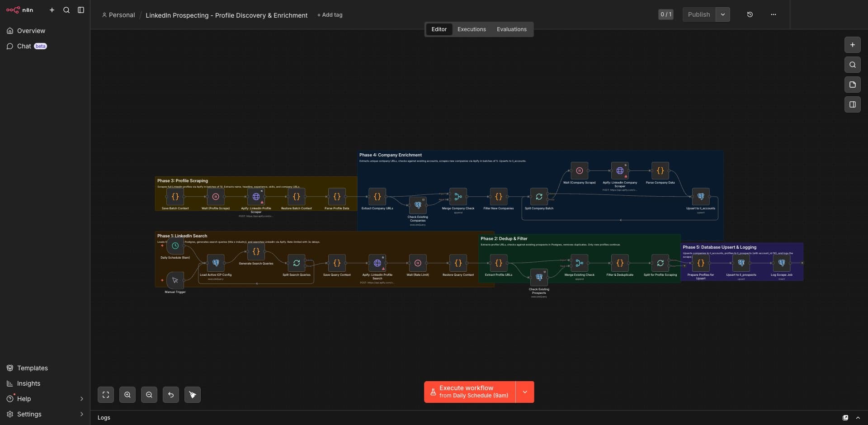The height and width of the screenshot is (425, 868).
Task: Open the workflow more options menu
Action: [774, 14]
